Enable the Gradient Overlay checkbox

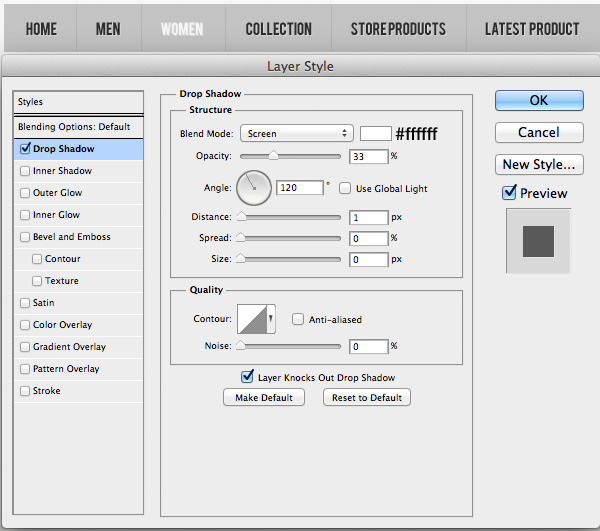[x=25, y=347]
